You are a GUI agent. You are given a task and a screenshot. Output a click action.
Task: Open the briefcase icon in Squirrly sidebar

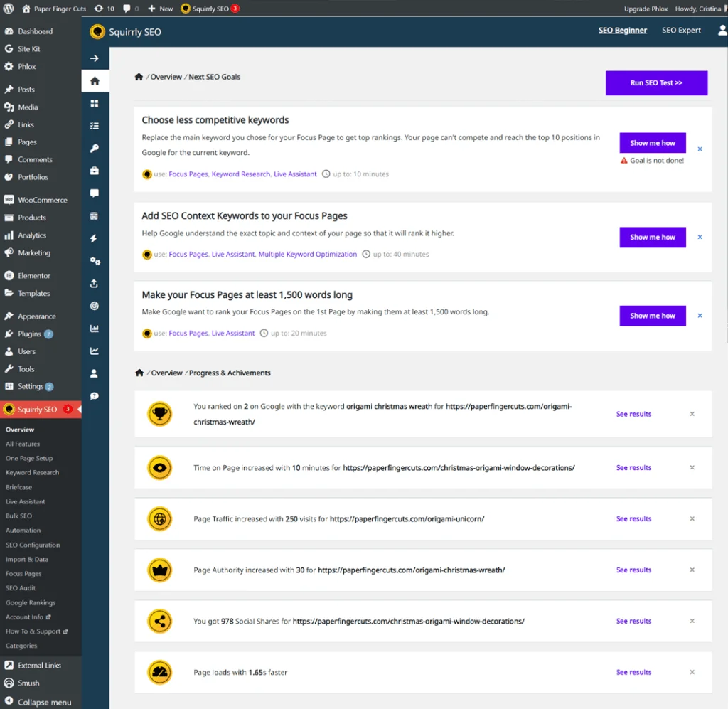click(x=95, y=171)
